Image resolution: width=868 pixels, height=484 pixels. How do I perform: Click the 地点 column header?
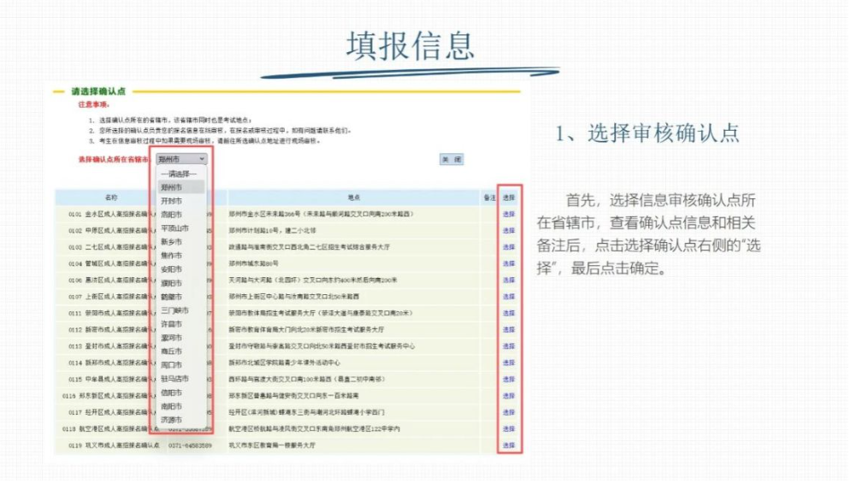click(354, 198)
